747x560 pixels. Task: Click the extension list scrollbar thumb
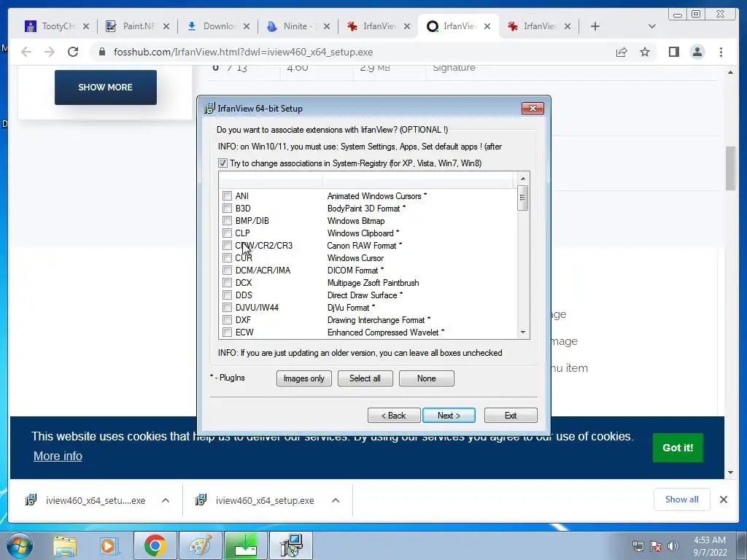point(523,197)
